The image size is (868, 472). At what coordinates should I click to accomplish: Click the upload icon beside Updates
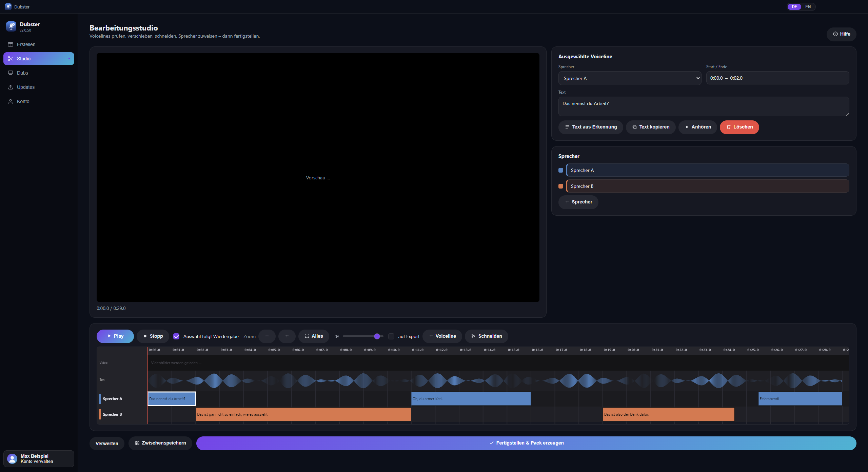point(11,87)
